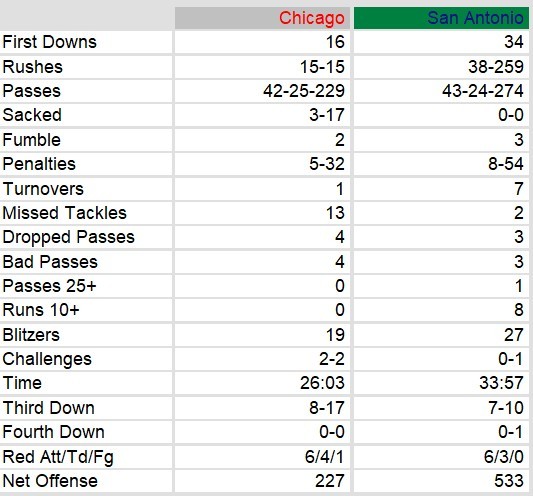
Task: Click Chicago's Challenges value 2-2
Action: click(x=332, y=359)
